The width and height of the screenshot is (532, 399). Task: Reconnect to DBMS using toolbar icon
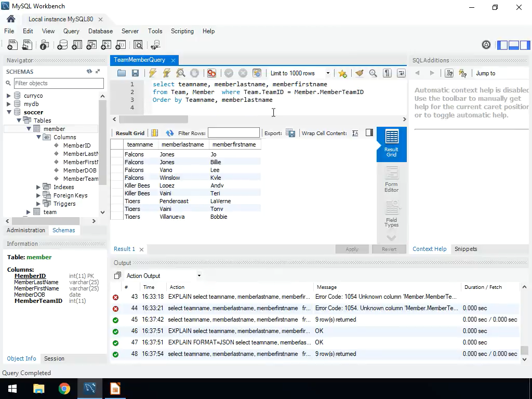(x=155, y=45)
